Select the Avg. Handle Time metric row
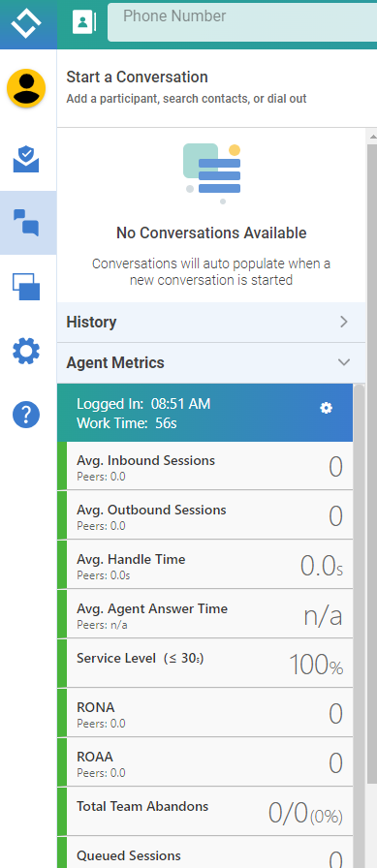 204,565
